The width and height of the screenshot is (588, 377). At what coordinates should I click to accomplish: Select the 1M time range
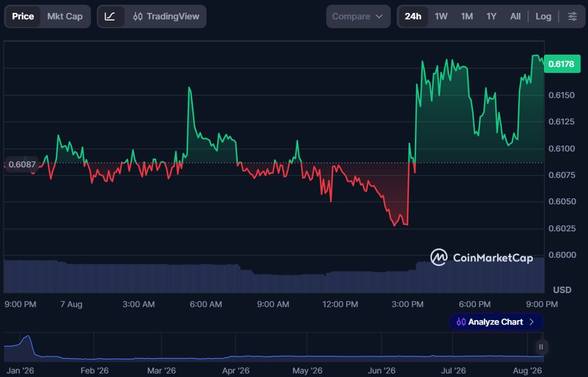pos(467,16)
